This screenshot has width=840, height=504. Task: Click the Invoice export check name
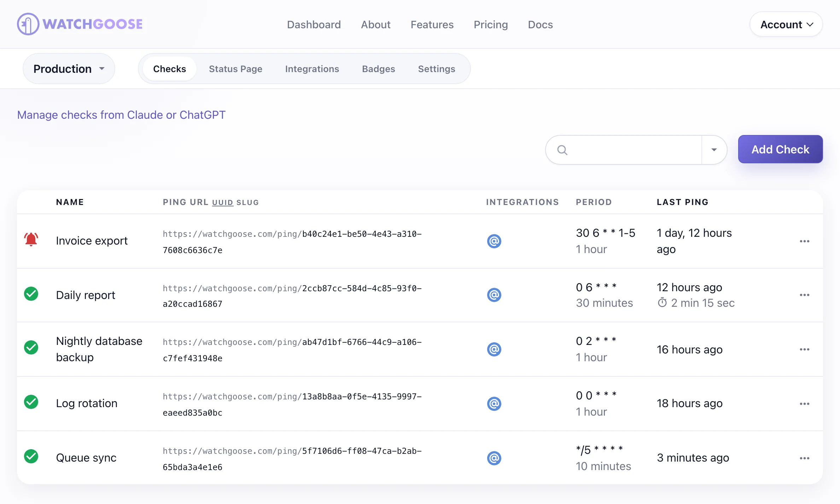92,241
